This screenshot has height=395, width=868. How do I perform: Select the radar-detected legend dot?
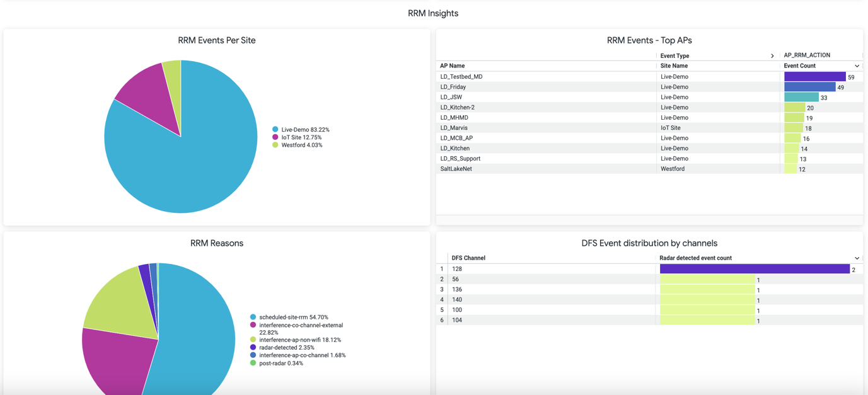pos(253,348)
